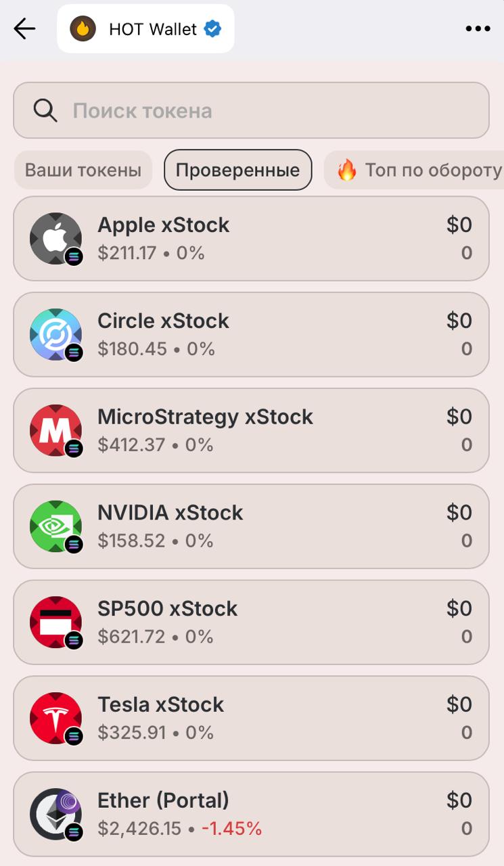Tap the back arrow icon
Image resolution: width=504 pixels, height=866 pixels.
(24, 28)
